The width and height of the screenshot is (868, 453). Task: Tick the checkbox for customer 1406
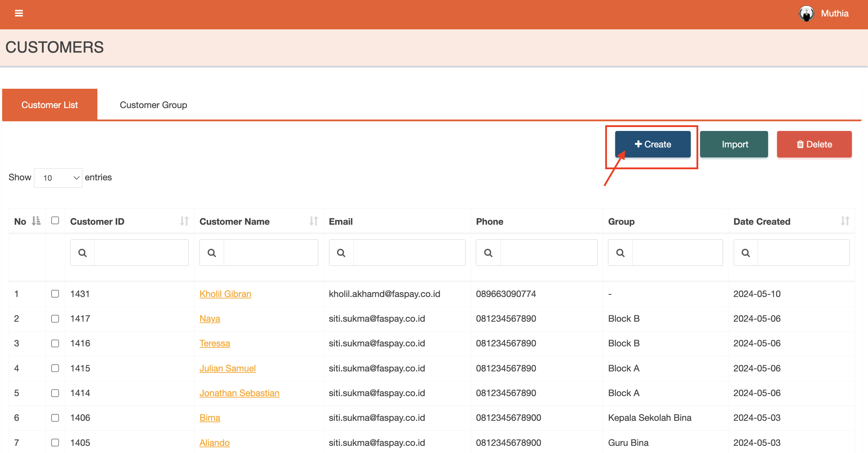pyautogui.click(x=55, y=418)
